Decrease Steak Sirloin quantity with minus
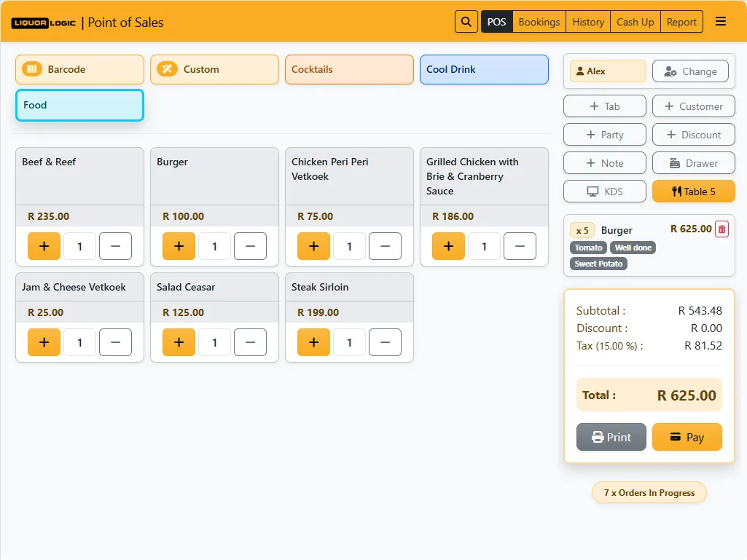Viewport: 747px width, 560px height. [385, 342]
